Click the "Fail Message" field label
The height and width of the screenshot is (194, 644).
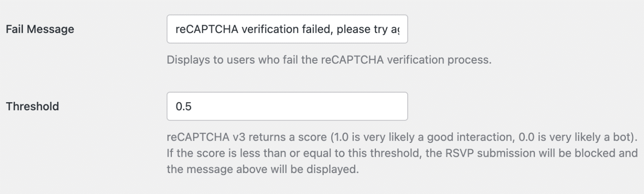(x=40, y=29)
